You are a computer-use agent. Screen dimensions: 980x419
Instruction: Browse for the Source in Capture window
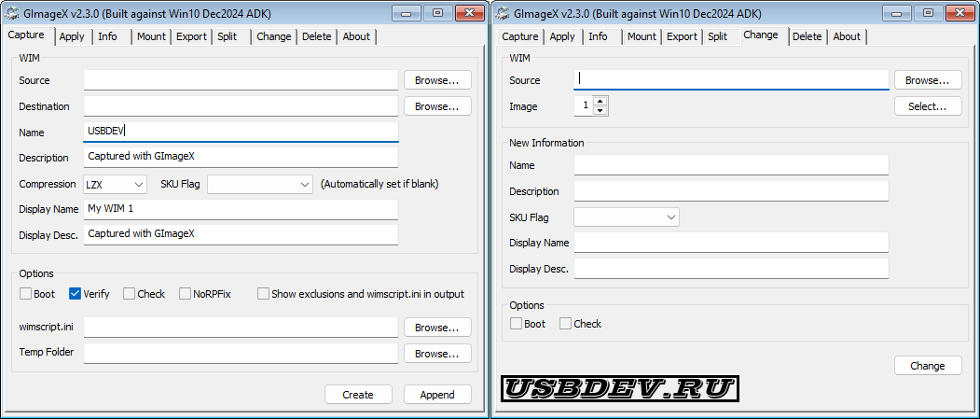(x=437, y=80)
